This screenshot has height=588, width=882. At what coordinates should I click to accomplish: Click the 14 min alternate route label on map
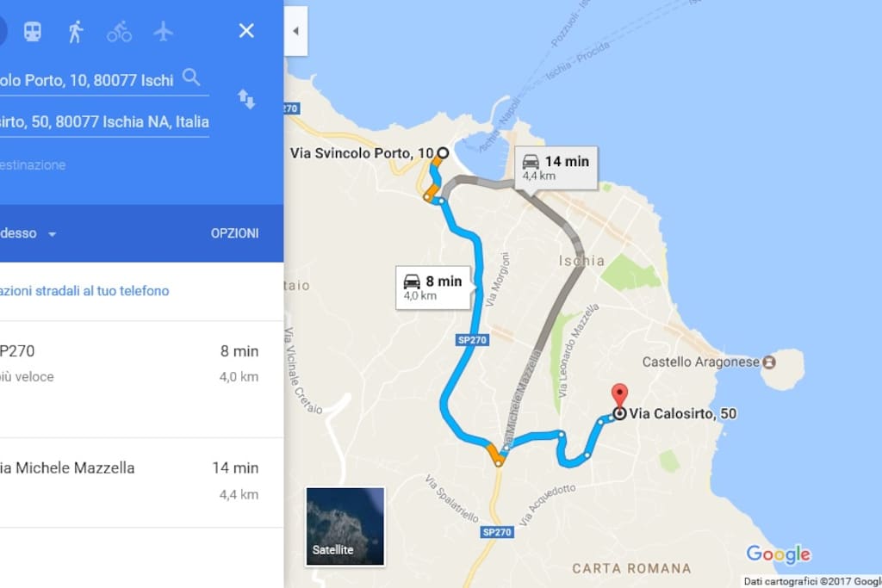(556, 168)
